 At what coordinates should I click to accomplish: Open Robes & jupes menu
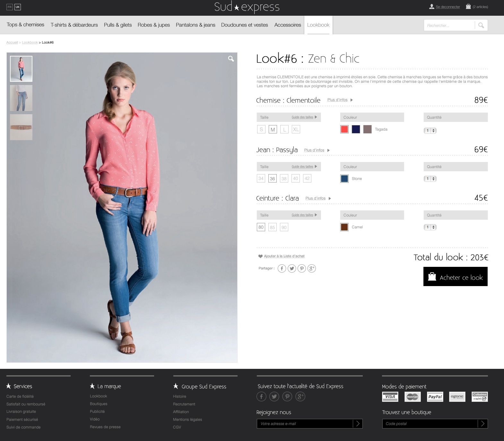click(154, 25)
